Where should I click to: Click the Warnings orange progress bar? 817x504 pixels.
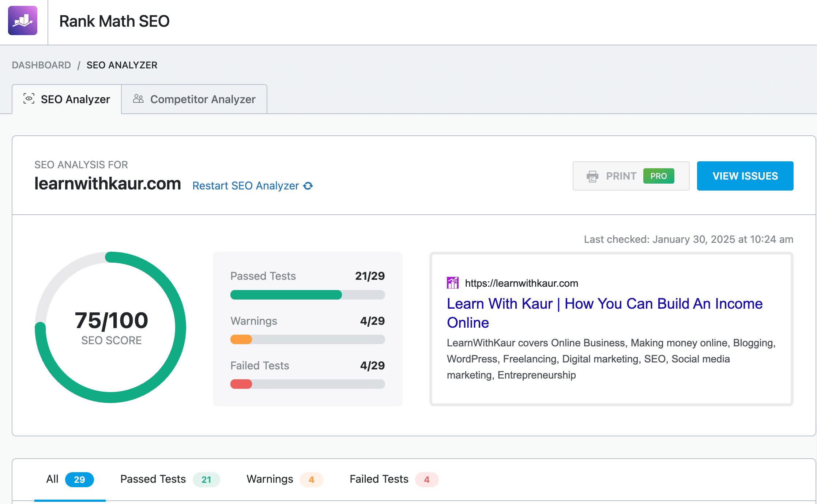[x=241, y=339]
